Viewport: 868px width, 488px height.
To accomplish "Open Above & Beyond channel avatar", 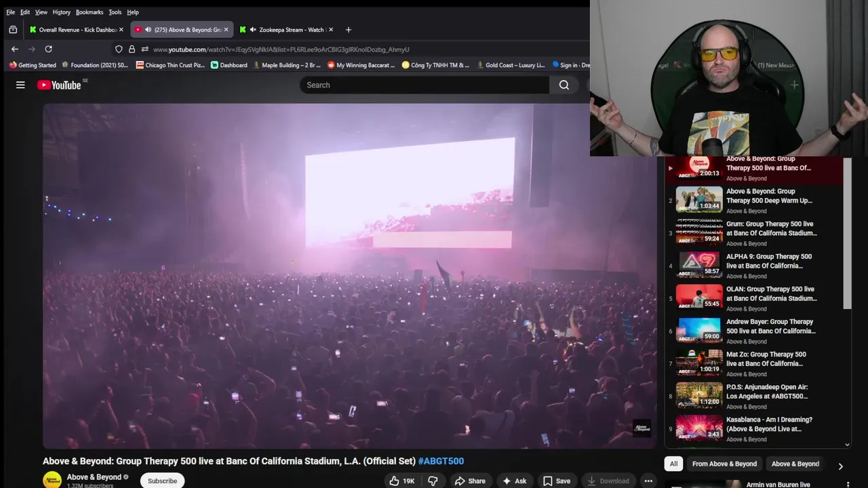I will click(52, 480).
